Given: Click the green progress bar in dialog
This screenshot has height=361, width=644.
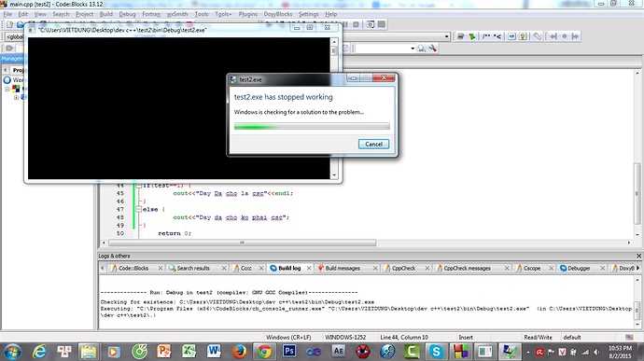Looking at the screenshot, I should 312,126.
